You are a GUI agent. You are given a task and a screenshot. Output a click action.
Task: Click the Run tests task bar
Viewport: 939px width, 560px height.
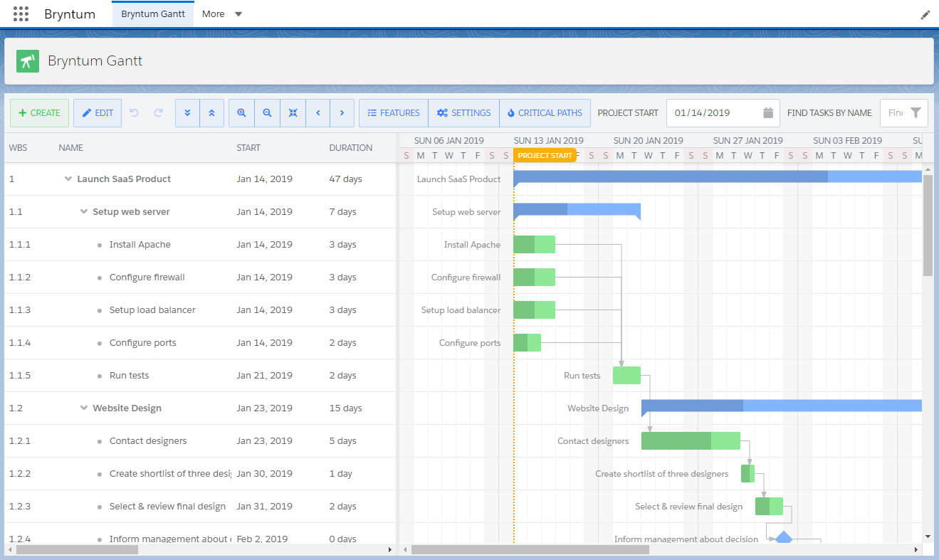point(626,376)
